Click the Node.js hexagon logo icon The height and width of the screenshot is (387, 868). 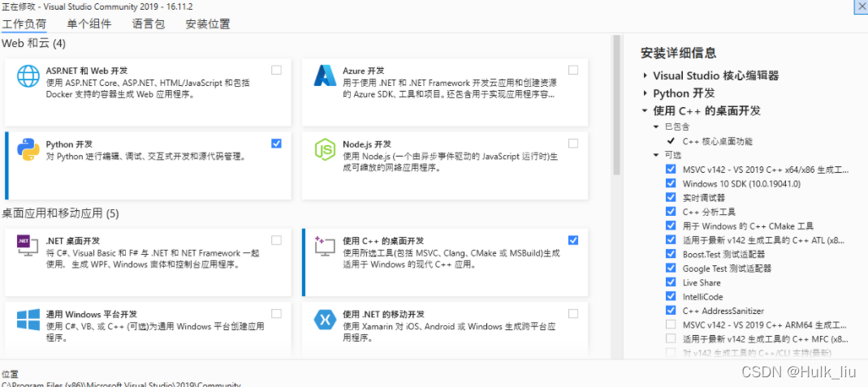pyautogui.click(x=325, y=149)
